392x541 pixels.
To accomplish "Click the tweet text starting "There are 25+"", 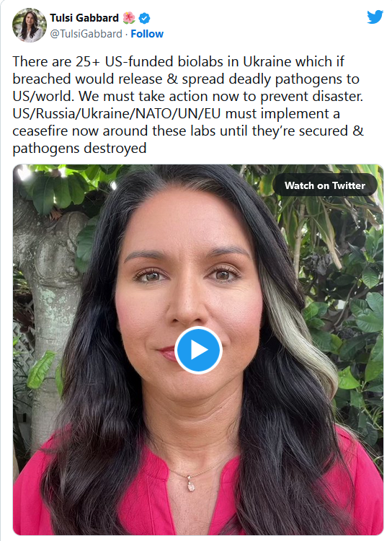I will (188, 105).
